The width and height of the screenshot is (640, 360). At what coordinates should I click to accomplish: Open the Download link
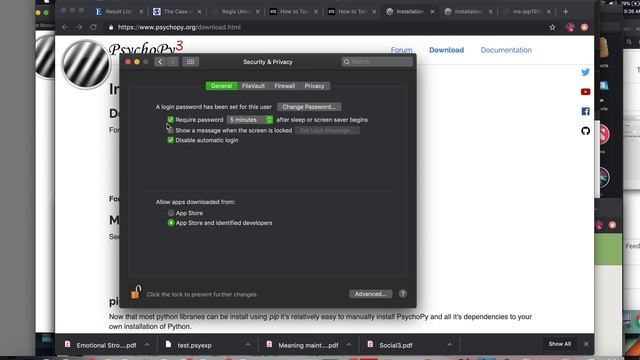tap(447, 50)
